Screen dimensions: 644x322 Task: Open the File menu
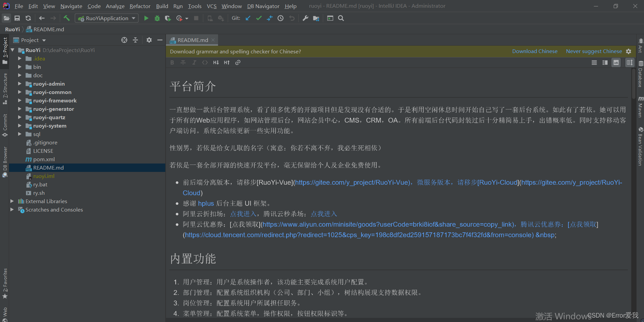click(x=19, y=6)
